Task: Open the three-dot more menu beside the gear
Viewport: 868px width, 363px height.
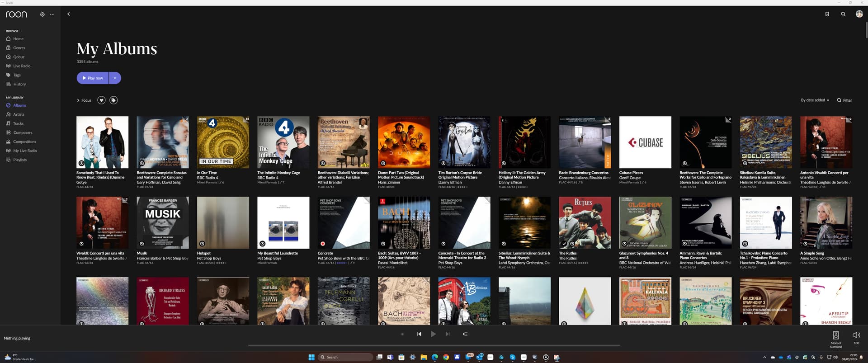Action: 52,14
